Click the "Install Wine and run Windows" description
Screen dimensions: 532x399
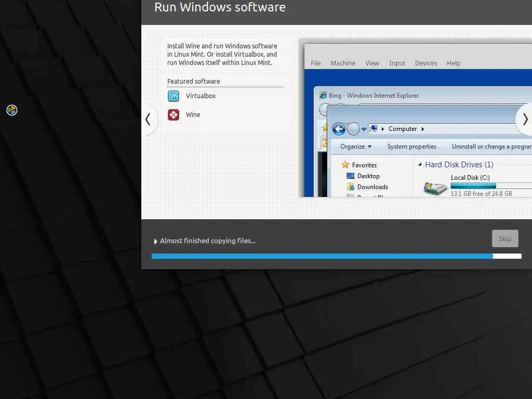pos(222,54)
